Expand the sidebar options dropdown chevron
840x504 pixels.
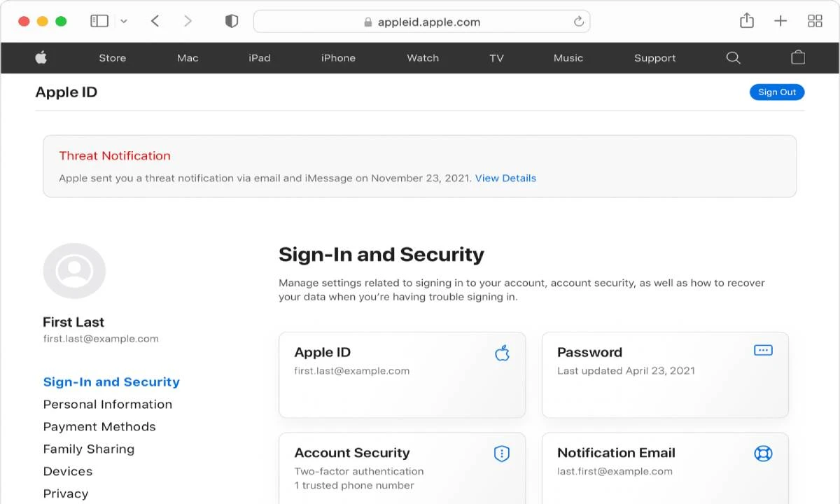124,22
